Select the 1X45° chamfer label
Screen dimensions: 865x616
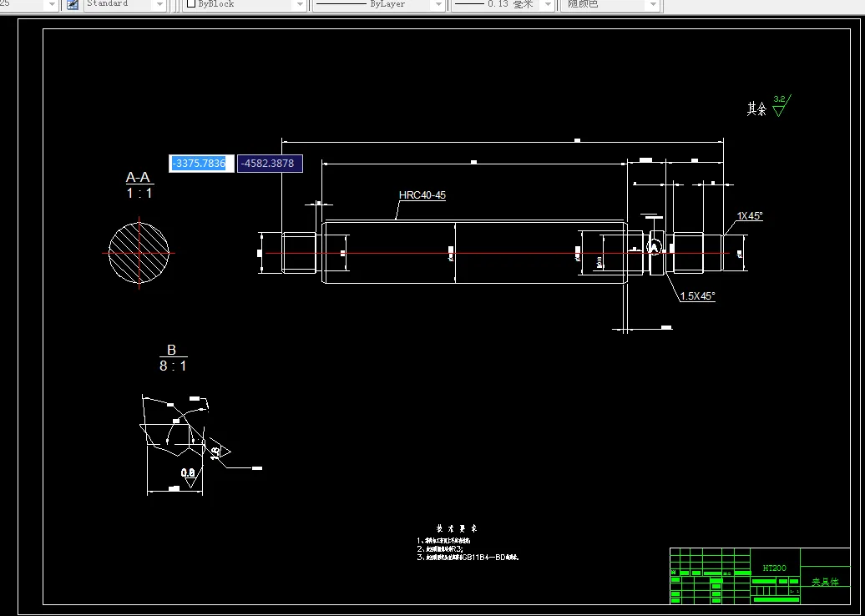[x=750, y=216]
